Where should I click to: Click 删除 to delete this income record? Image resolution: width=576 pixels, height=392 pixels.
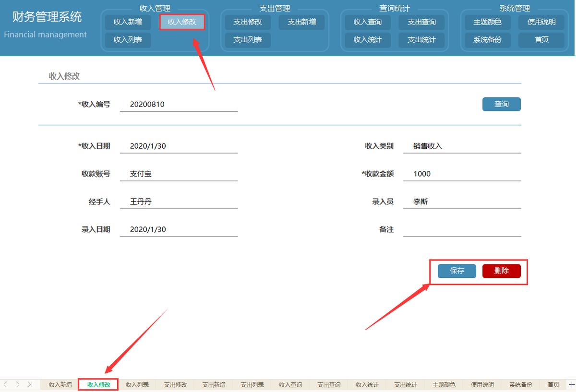tap(501, 271)
